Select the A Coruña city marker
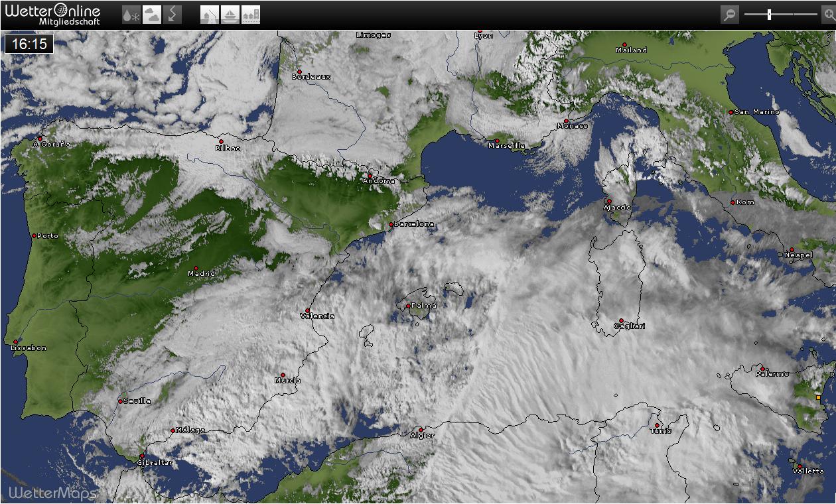Screen dimensions: 836x504 [x=40, y=139]
